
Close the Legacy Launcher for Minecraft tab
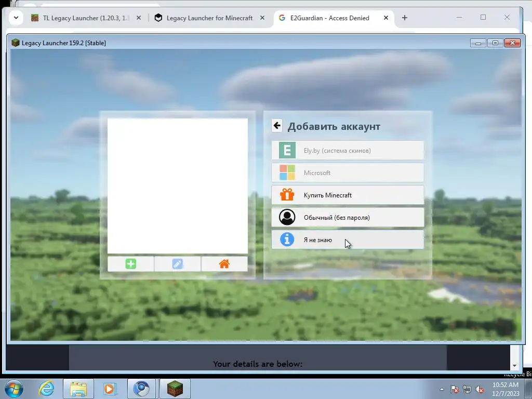pos(262,18)
